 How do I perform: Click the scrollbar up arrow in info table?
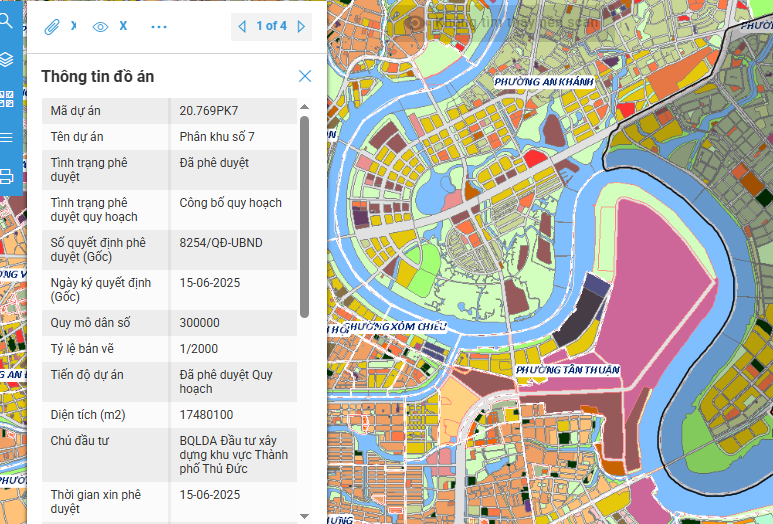304,105
